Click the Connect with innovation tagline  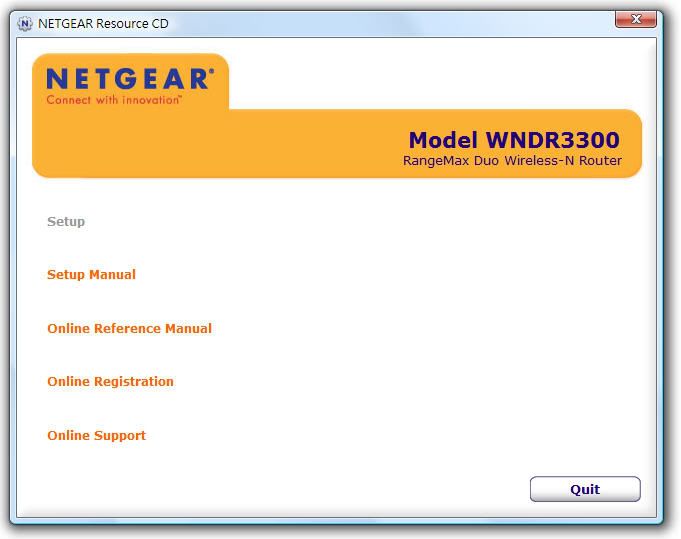[114, 100]
